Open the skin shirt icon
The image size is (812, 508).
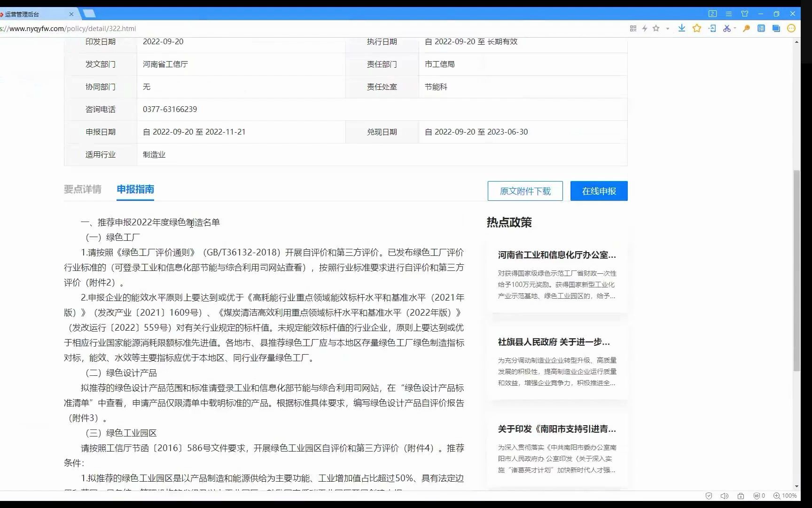(745, 14)
